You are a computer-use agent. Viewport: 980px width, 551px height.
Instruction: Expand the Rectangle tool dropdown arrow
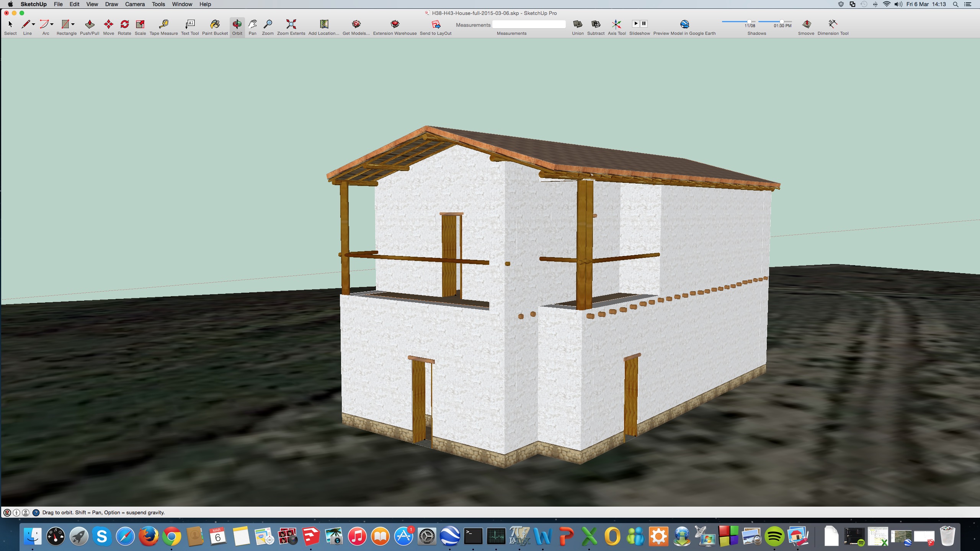point(73,24)
